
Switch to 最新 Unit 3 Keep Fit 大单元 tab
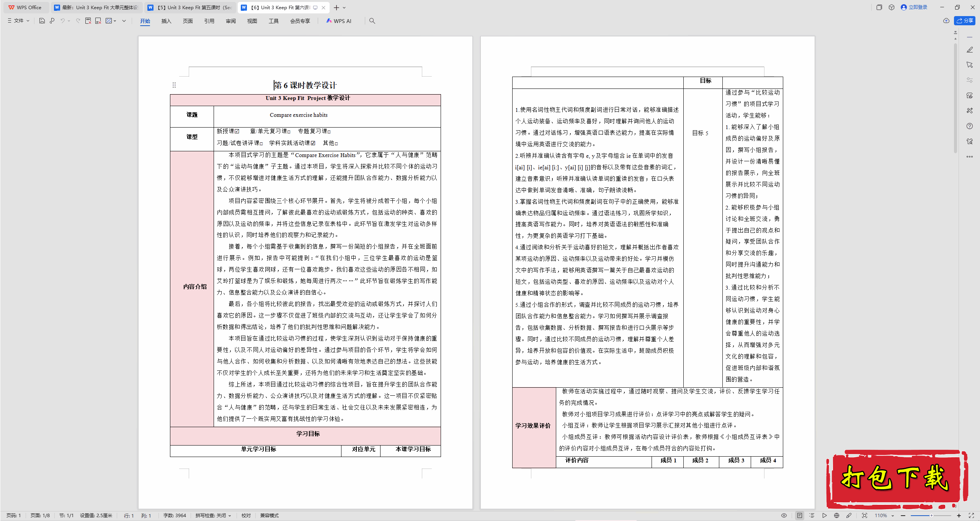97,7
